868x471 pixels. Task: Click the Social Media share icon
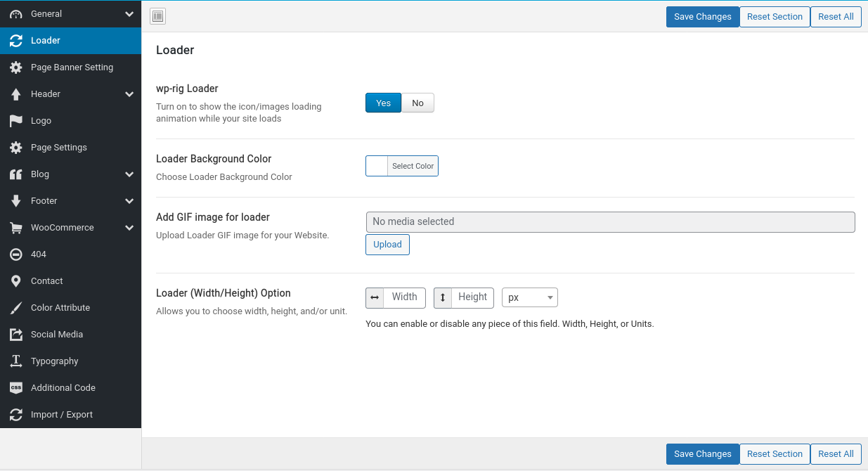pos(15,335)
